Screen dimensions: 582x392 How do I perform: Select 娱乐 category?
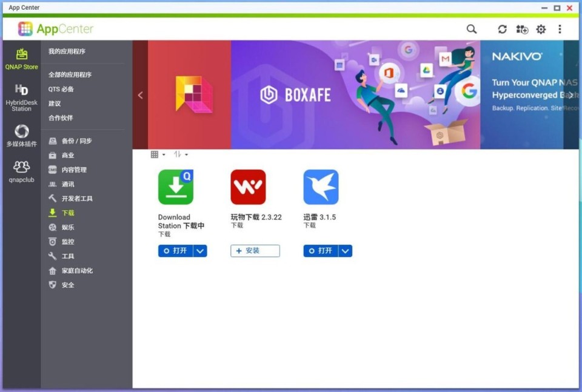(x=62, y=227)
